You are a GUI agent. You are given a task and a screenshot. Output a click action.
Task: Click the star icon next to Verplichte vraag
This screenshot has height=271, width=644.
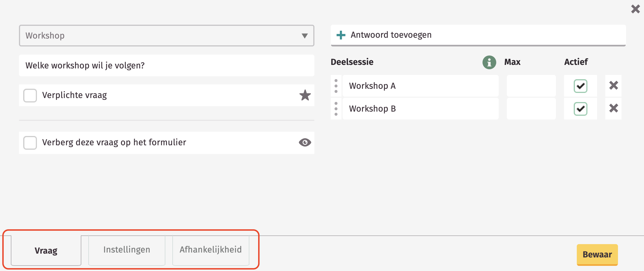[305, 95]
